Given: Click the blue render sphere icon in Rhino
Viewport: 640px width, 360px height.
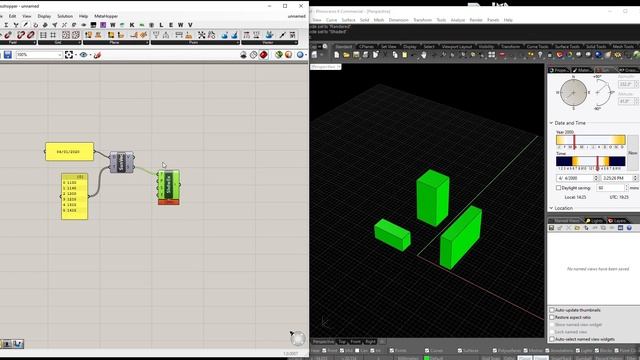Looking at the screenshot, I should pyautogui.click(x=598, y=55).
